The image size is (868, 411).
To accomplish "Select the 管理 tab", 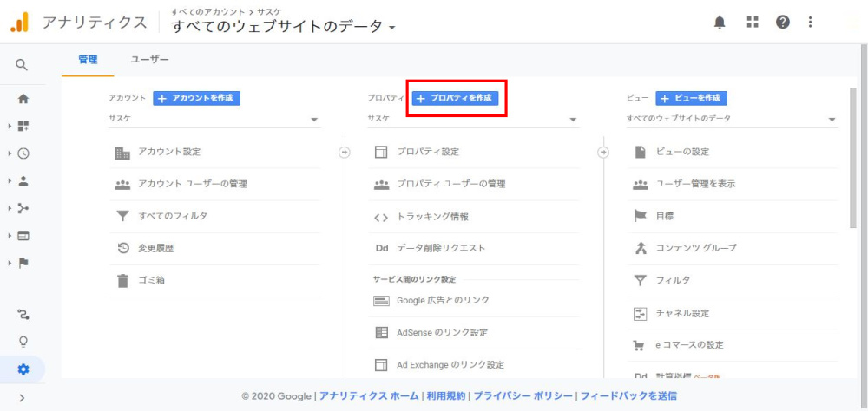I will (x=88, y=60).
